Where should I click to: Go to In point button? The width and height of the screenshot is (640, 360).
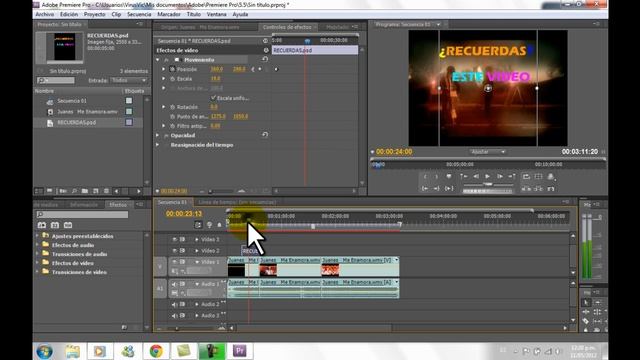tap(425, 189)
